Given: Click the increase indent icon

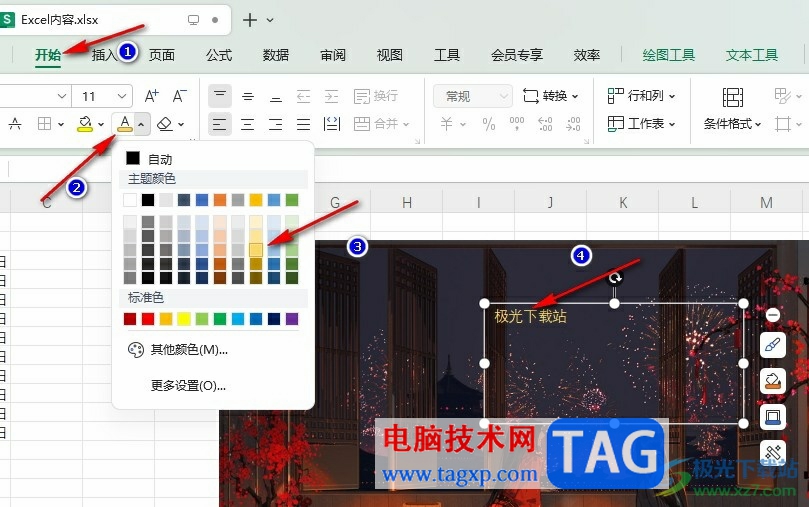Looking at the screenshot, I should 331,96.
